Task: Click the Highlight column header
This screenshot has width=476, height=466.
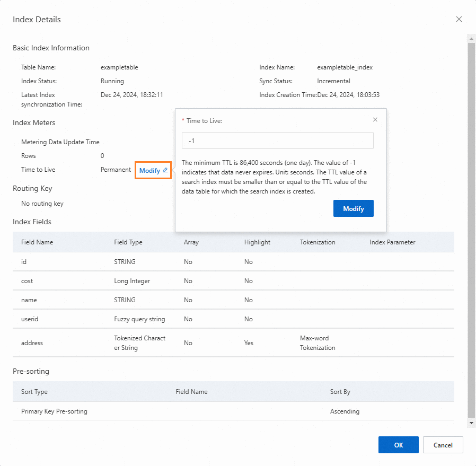Action: click(x=257, y=242)
